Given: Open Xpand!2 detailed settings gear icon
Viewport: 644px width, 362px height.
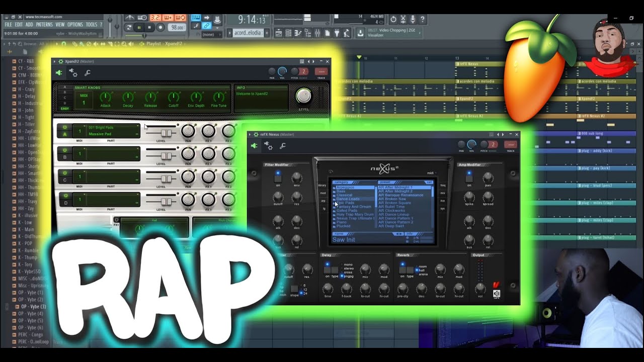Looking at the screenshot, I should (x=73, y=73).
